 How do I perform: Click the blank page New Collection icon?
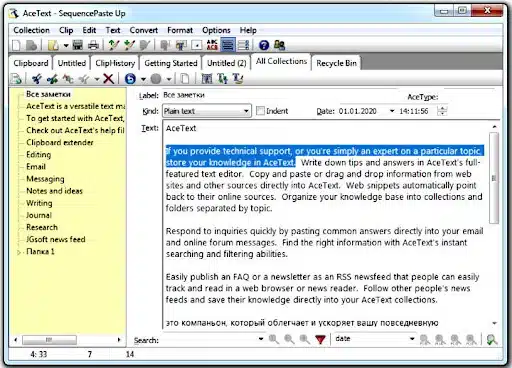point(16,45)
